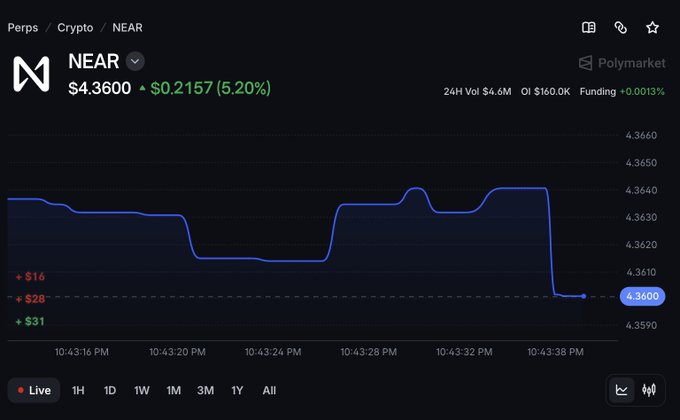Click the 4.3650 axis label
The width and height of the screenshot is (680, 420).
point(641,163)
